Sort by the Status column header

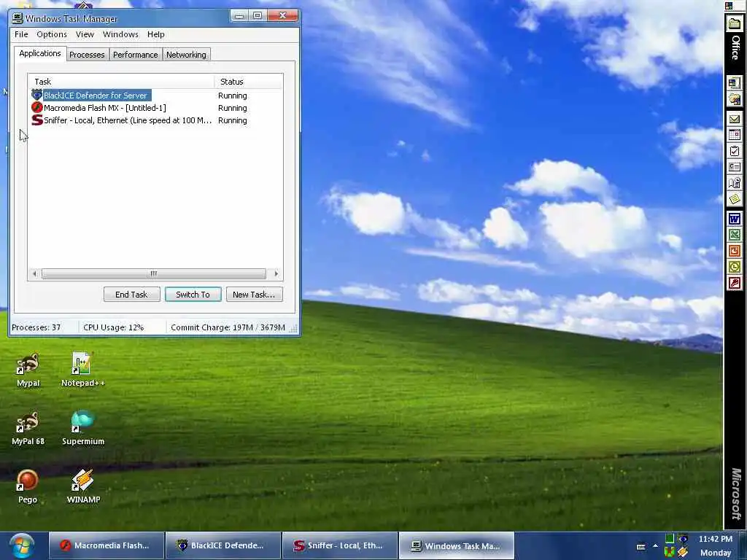click(x=249, y=82)
